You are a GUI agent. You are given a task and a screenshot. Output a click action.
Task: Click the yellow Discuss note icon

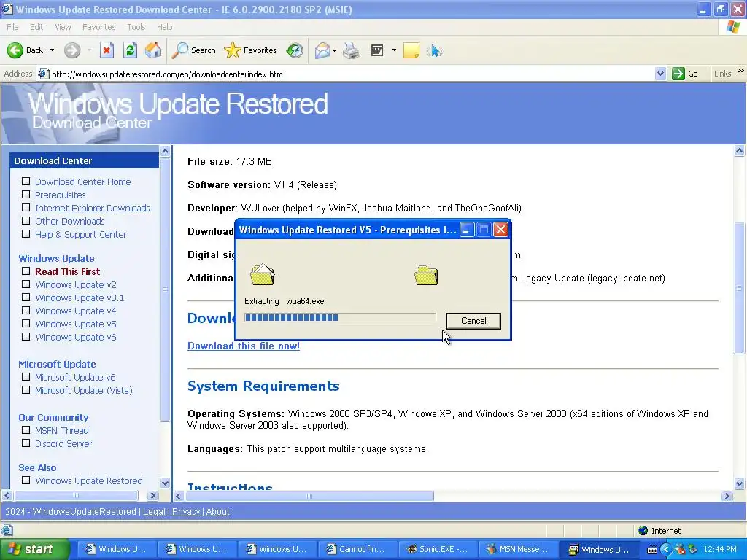click(x=411, y=50)
